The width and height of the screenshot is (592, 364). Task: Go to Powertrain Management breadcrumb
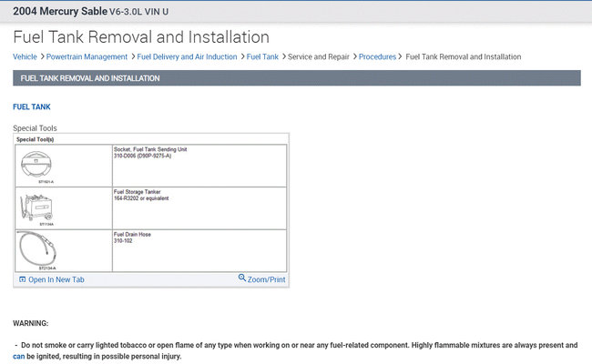(87, 57)
